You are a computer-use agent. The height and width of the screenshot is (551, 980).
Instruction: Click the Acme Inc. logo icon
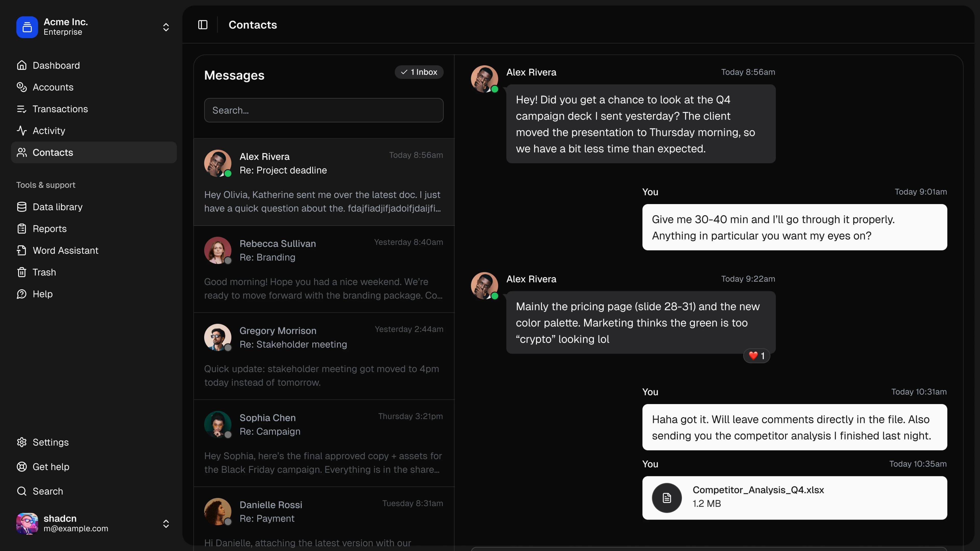(26, 27)
